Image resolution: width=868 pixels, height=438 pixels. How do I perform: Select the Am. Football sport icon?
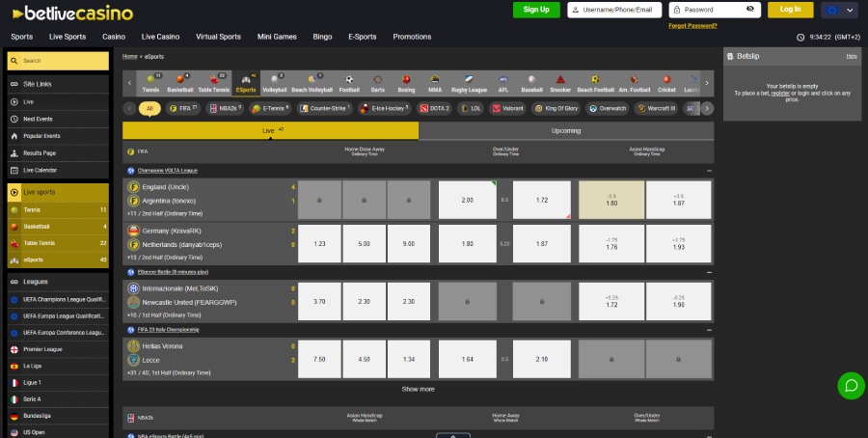click(x=635, y=83)
